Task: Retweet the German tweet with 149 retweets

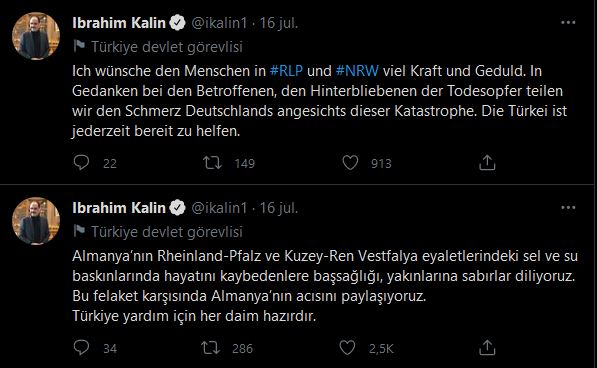Action: click(x=212, y=163)
